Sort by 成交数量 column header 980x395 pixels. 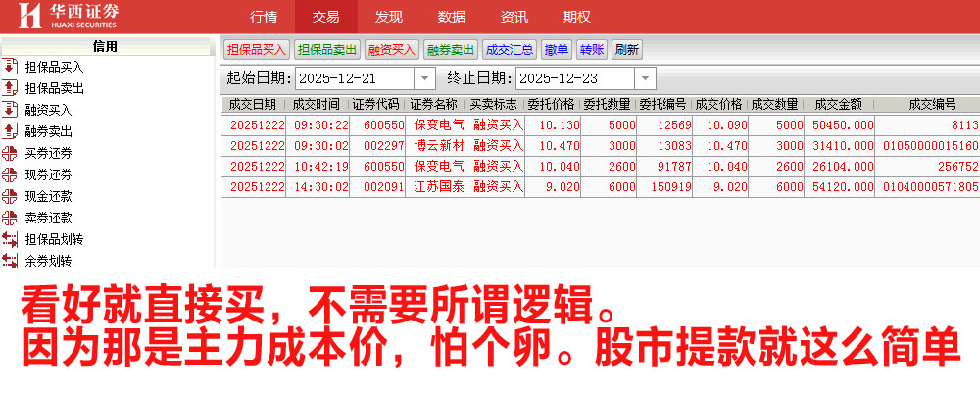coord(775,104)
